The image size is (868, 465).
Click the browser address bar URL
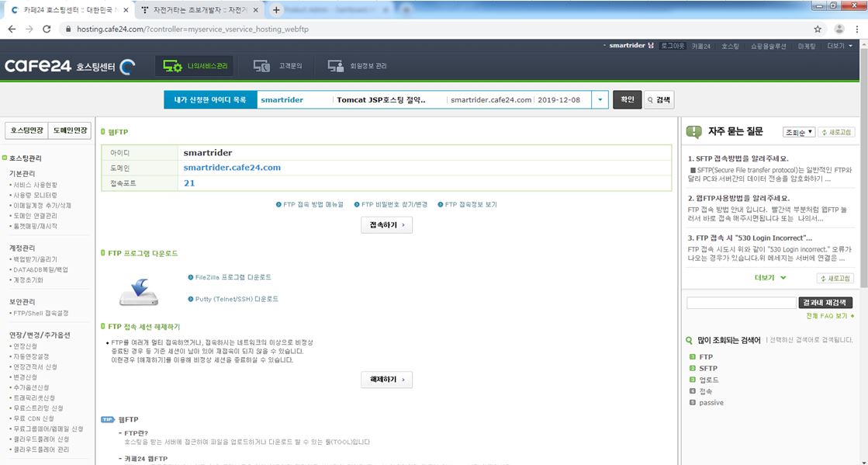pos(192,29)
